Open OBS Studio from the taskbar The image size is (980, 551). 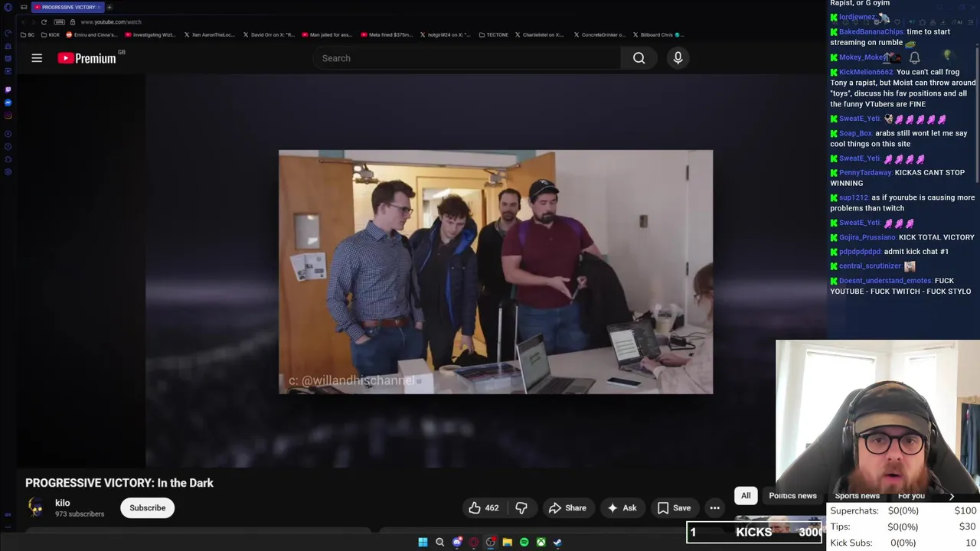pos(491,542)
